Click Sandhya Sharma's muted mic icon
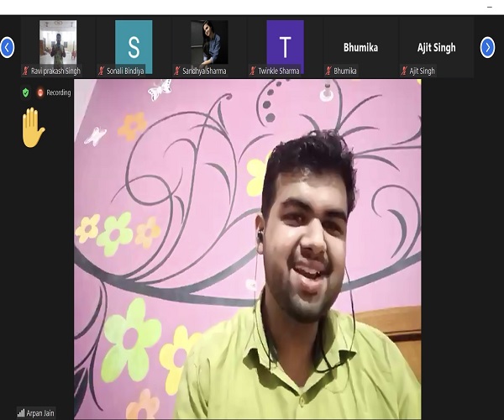This screenshot has height=420, width=504. click(x=177, y=71)
